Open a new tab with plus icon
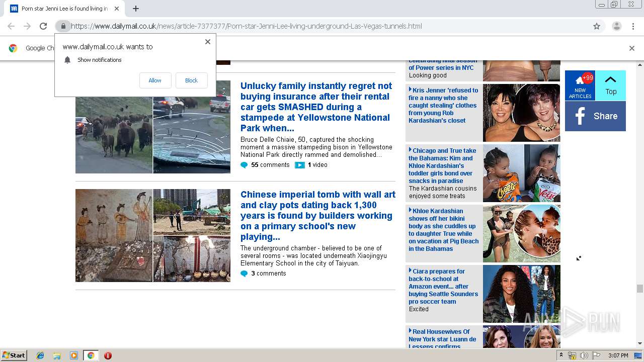The height and width of the screenshot is (362, 644). [x=136, y=9]
